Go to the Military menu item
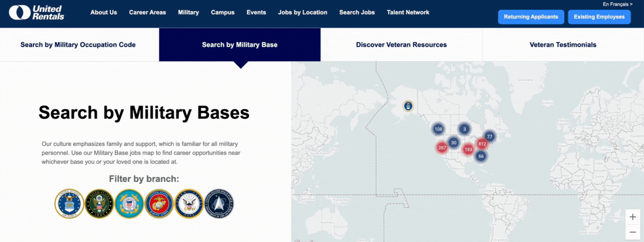This screenshot has width=644, height=242. click(188, 12)
